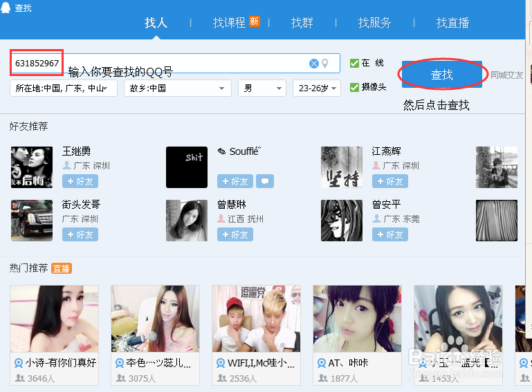The width and height of the screenshot is (532, 392).
Task: Open Soufflé's black avatar thumbnail
Action: [x=187, y=167]
